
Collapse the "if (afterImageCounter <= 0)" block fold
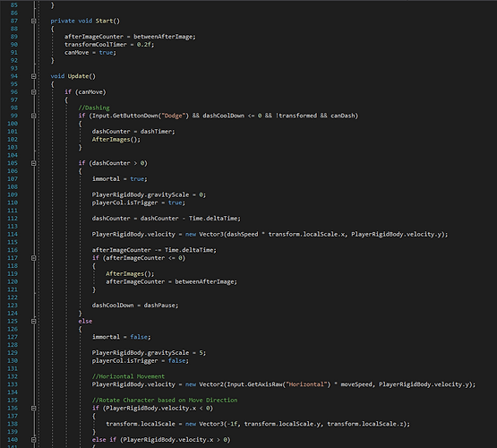34,258
